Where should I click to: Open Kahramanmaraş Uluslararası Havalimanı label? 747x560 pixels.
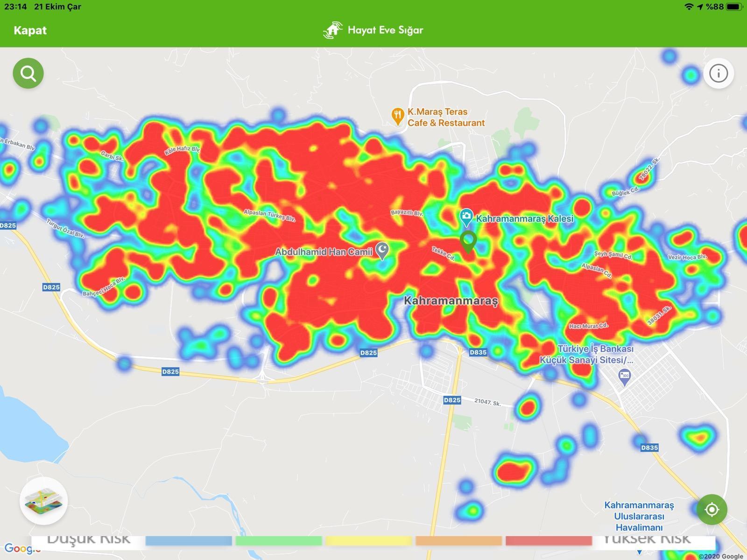(639, 516)
